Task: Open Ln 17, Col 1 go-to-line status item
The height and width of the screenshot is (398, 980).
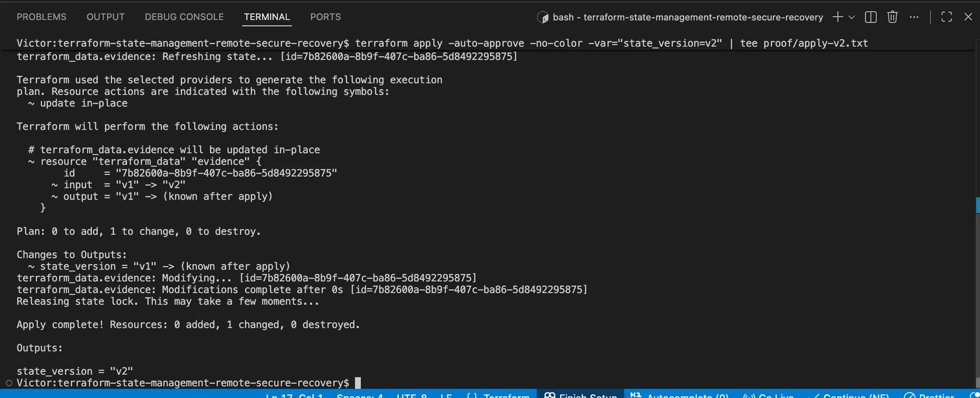Action: tap(294, 395)
